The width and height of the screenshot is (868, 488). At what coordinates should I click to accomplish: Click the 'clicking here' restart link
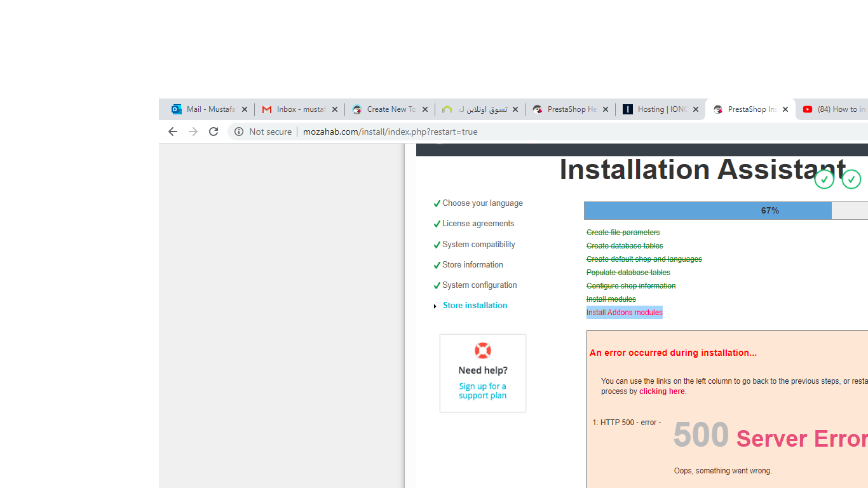click(661, 391)
